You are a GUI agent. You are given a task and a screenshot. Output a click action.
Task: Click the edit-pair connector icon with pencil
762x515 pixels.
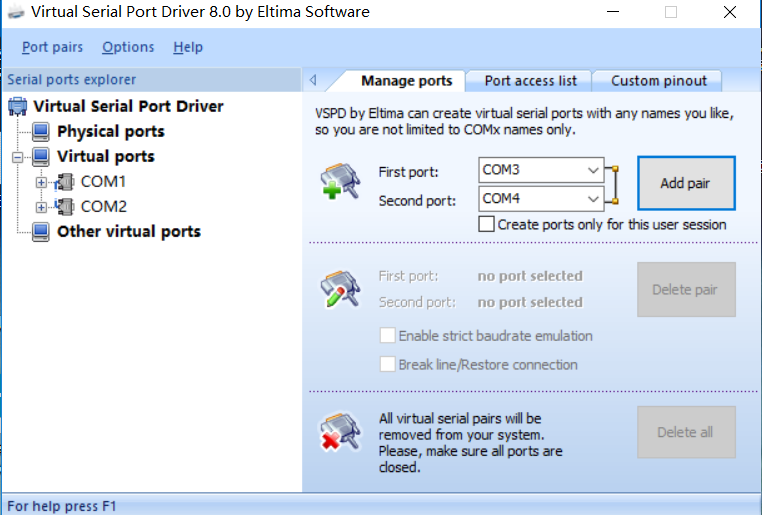340,289
